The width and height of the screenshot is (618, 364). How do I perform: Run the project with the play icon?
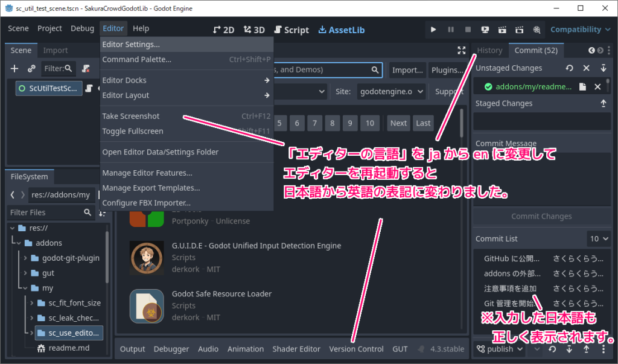pyautogui.click(x=433, y=30)
